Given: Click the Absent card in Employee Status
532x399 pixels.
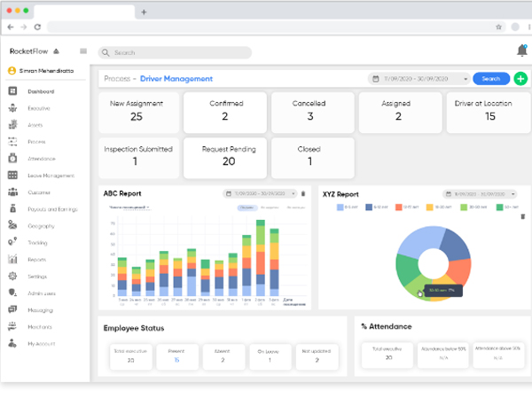Looking at the screenshot, I should point(224,356).
